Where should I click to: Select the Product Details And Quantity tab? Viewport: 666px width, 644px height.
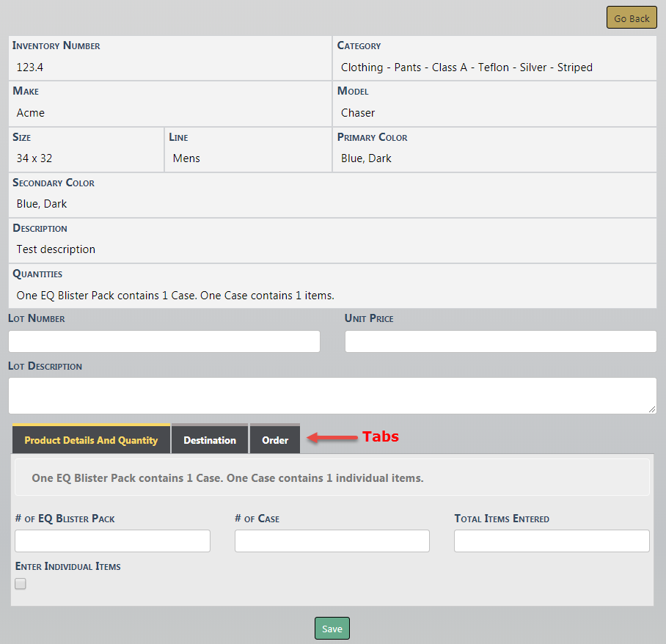click(x=91, y=440)
